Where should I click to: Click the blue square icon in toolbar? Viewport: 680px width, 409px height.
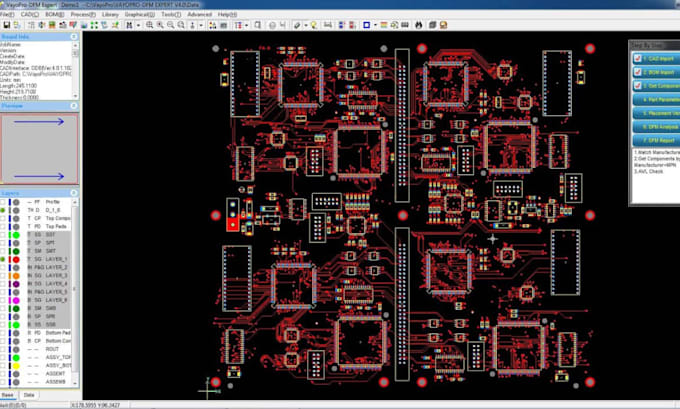[366, 25]
